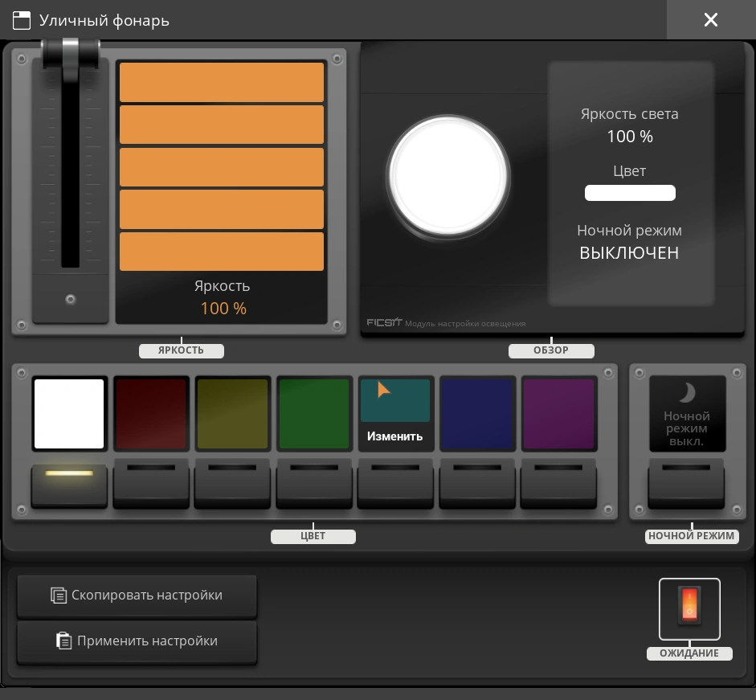Click the round white light preview
The image size is (756, 700).
tap(447, 175)
